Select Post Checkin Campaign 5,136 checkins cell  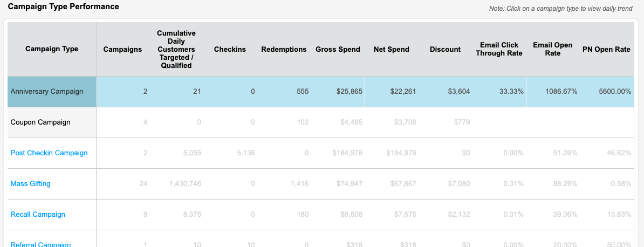pos(230,153)
